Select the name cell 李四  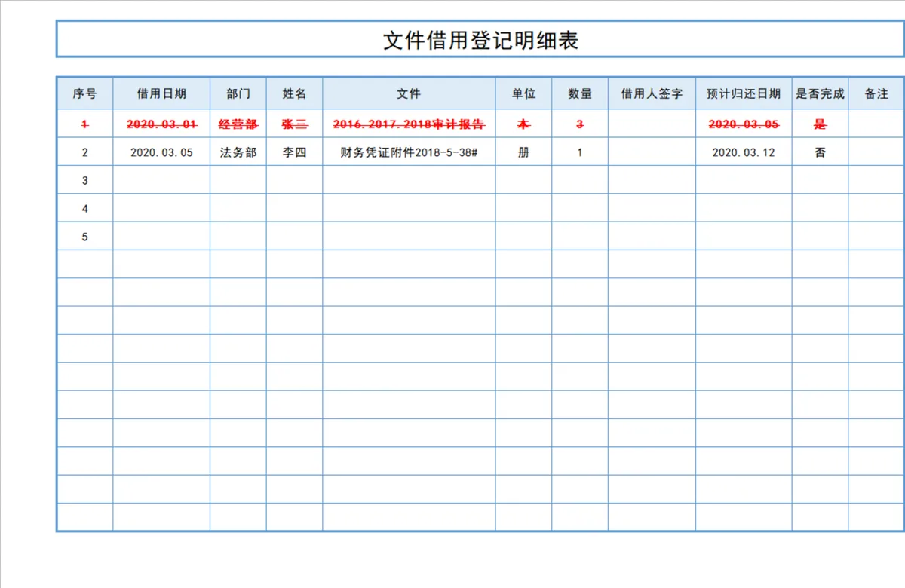click(295, 152)
